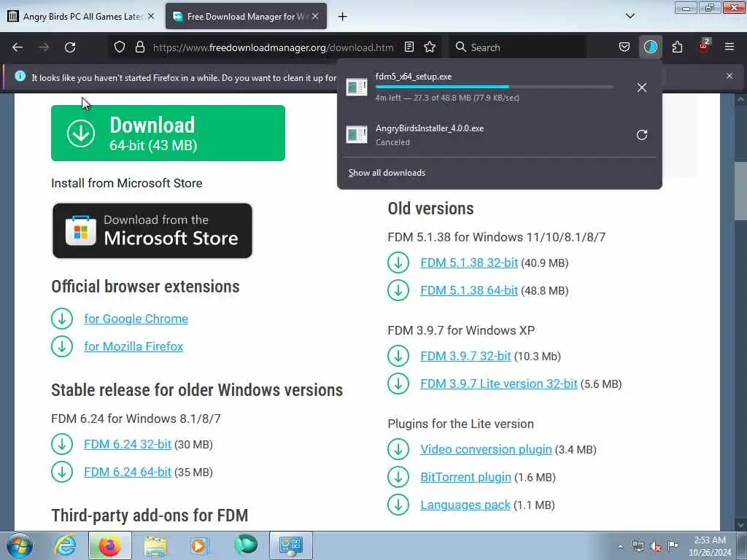
Task: Open the taskbar clock showing 2:53 AM
Action: 710,546
